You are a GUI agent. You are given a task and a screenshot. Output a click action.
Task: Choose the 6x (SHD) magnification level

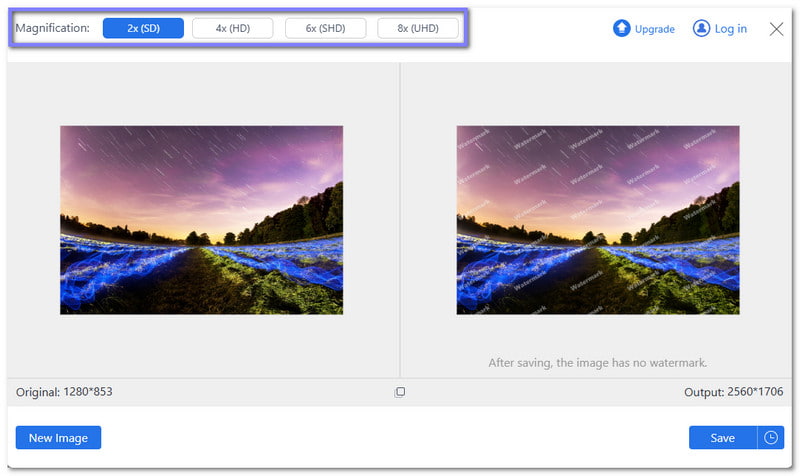325,28
